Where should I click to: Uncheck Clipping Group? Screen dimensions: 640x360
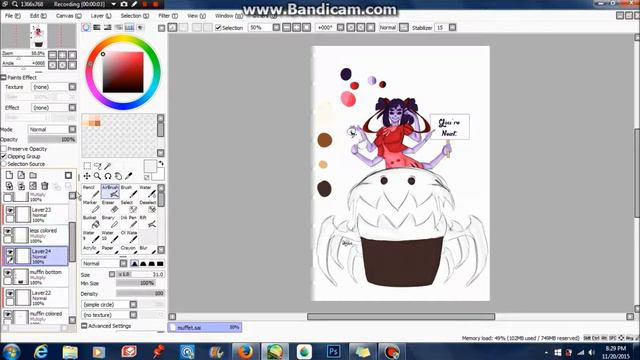pyautogui.click(x=4, y=156)
